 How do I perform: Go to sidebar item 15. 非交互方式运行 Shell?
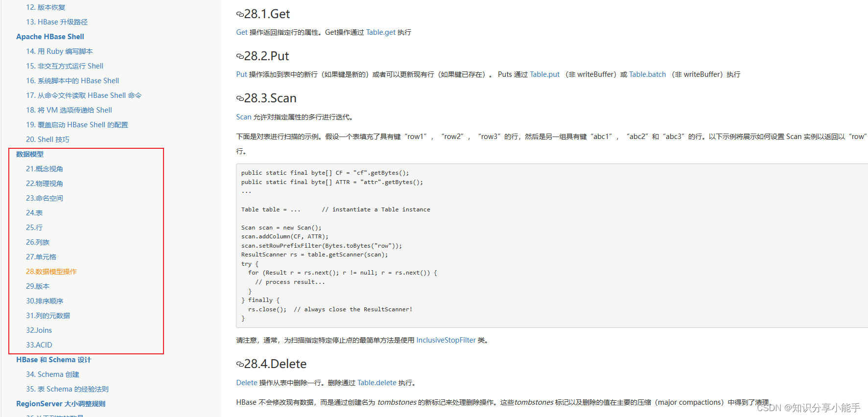65,66
